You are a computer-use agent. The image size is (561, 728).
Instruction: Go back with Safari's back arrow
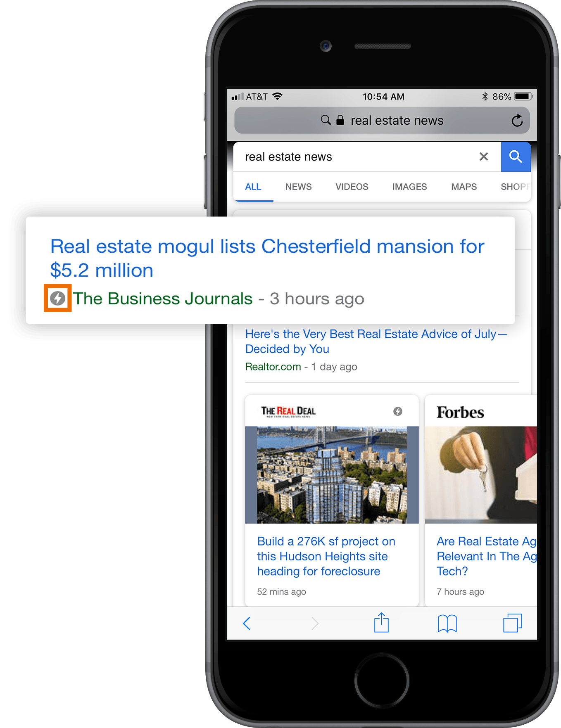[x=247, y=623]
